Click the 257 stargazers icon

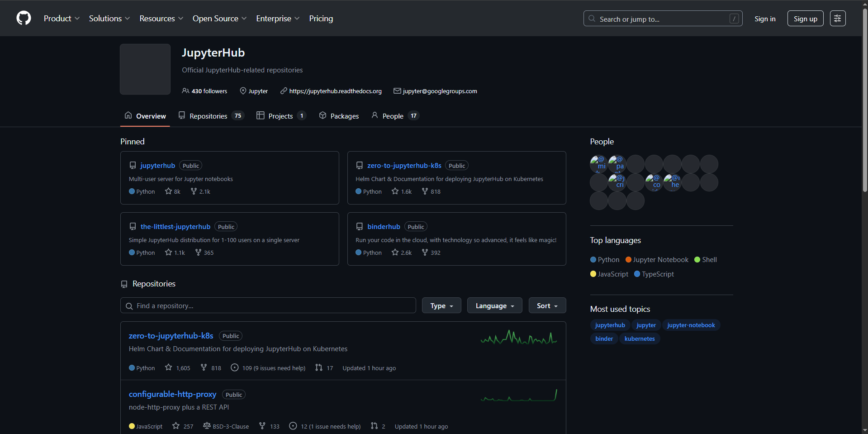point(176,426)
